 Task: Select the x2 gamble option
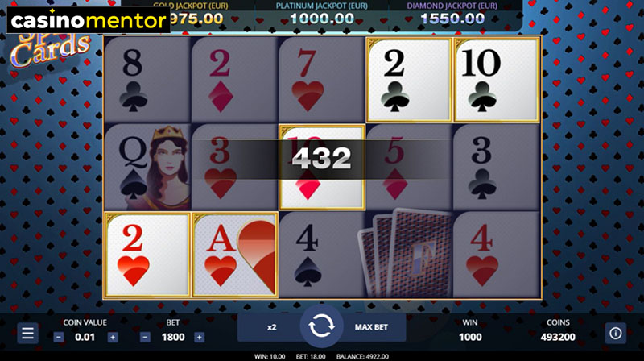[271, 327]
